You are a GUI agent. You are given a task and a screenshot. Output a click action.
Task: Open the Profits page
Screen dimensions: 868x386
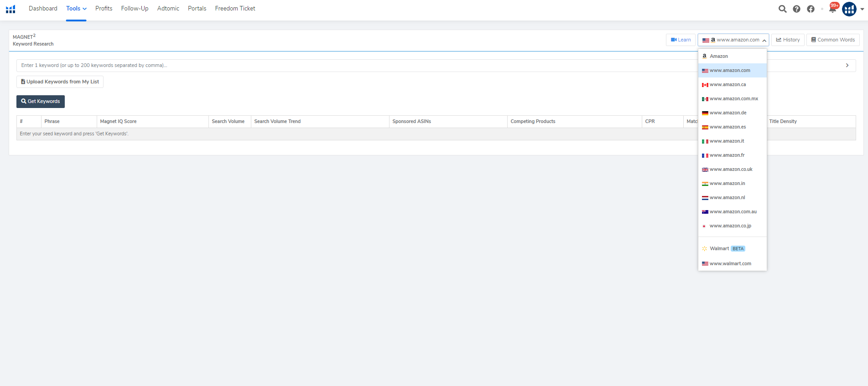pyautogui.click(x=104, y=8)
